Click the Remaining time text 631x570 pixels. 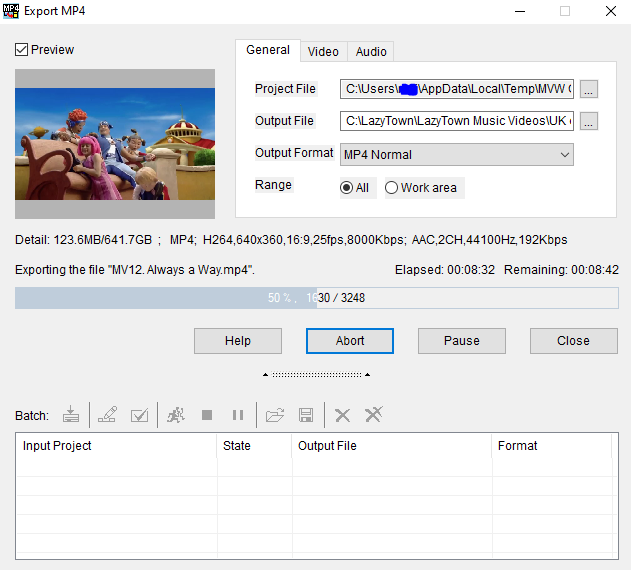561,270
